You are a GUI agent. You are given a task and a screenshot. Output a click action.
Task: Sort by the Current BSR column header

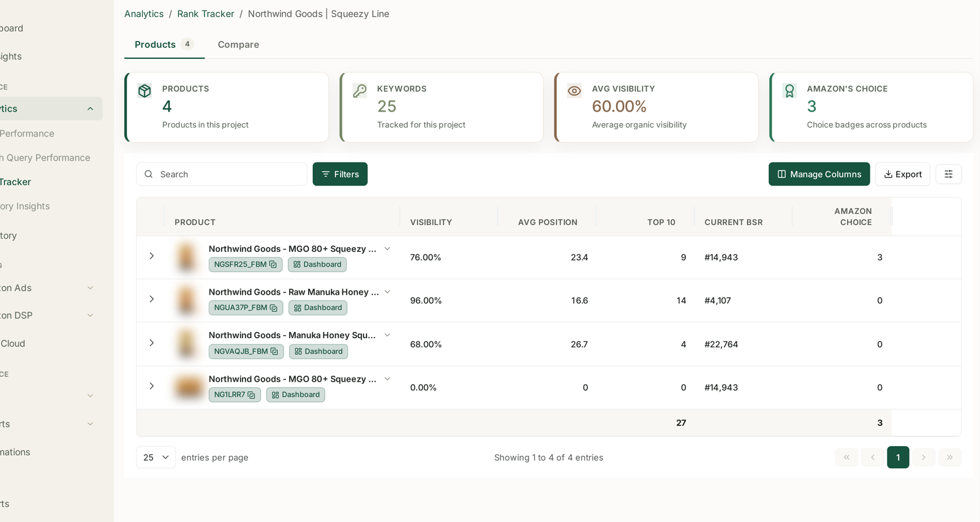(x=734, y=222)
